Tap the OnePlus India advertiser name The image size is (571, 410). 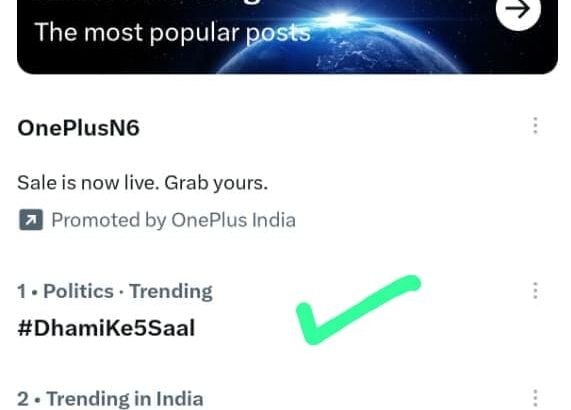click(233, 220)
